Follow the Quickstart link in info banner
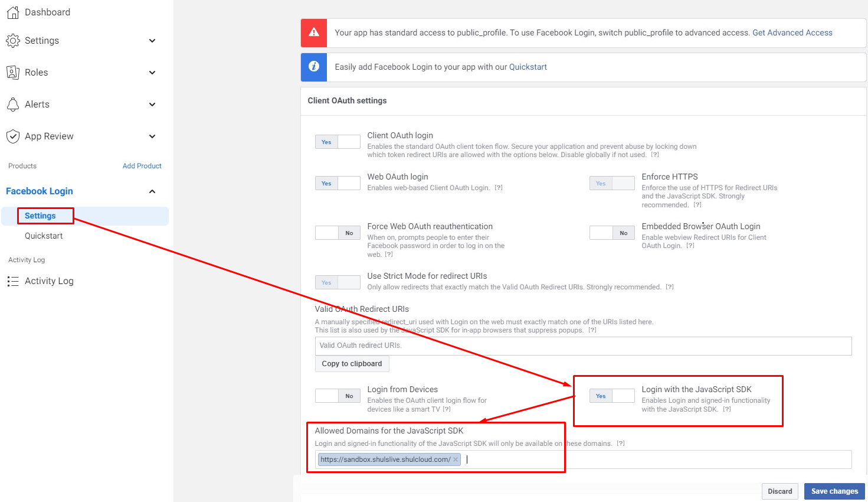868x502 pixels. pos(528,67)
